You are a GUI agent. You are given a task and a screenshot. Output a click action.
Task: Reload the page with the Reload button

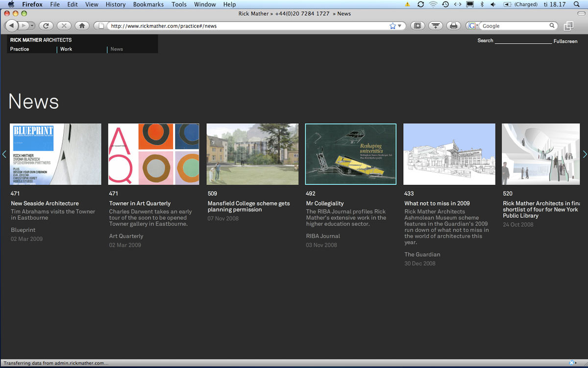(x=46, y=26)
